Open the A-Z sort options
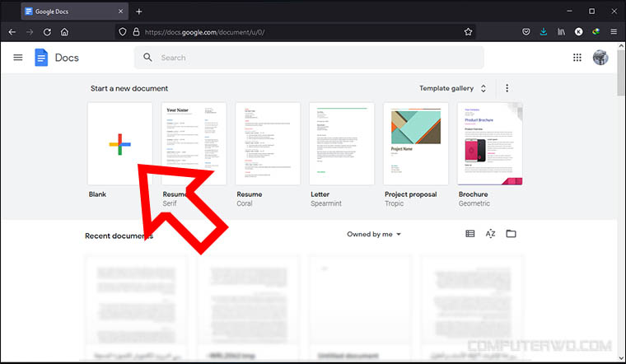Viewport: 626px width, 364px height. click(490, 234)
